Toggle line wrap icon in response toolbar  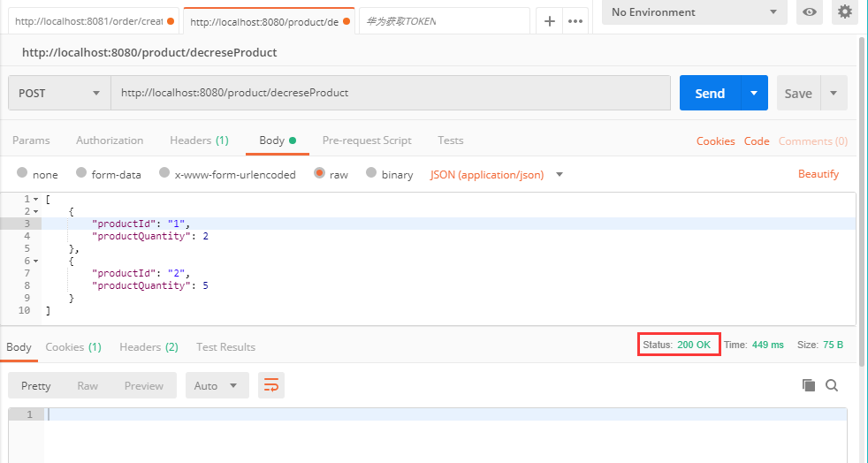271,385
